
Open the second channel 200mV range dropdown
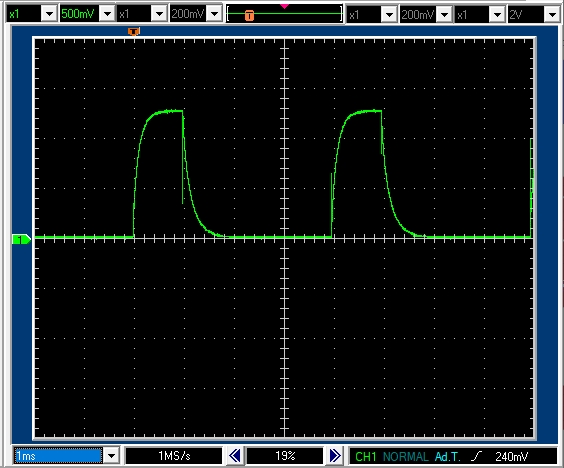click(x=214, y=14)
